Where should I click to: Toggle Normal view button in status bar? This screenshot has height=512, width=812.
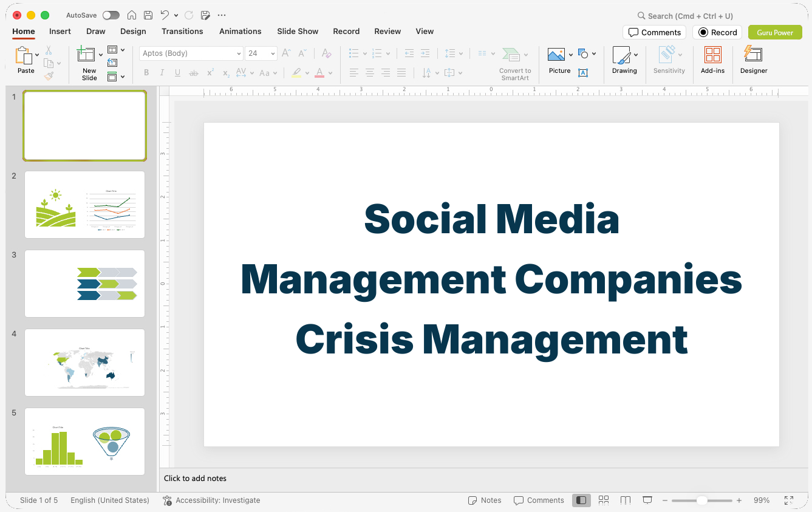point(581,500)
